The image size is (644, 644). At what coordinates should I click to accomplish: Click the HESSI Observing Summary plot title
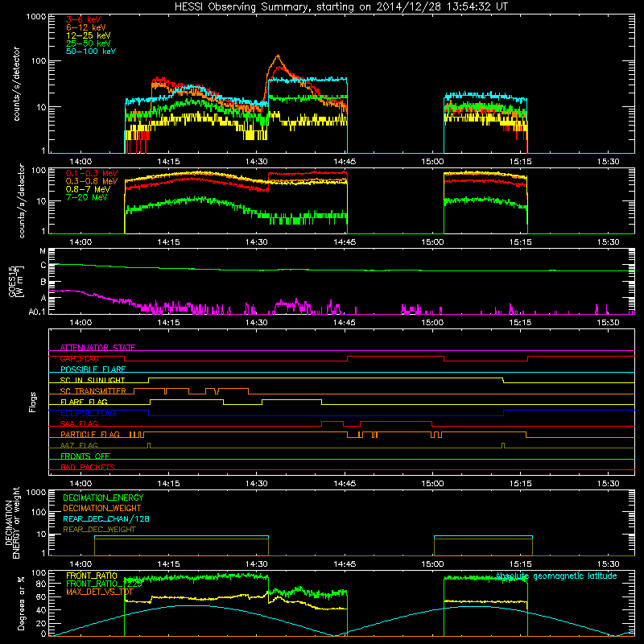341,7
